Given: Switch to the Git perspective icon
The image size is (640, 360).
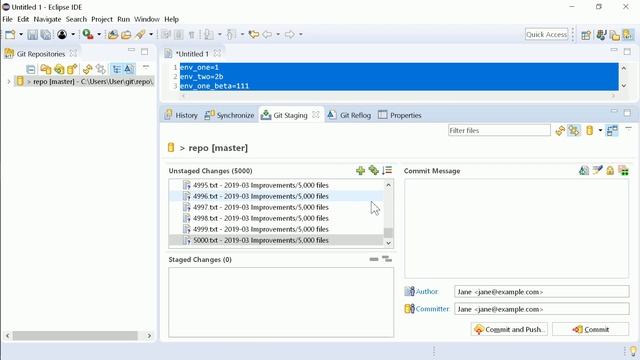Looking at the screenshot, I should pyautogui.click(x=628, y=35).
